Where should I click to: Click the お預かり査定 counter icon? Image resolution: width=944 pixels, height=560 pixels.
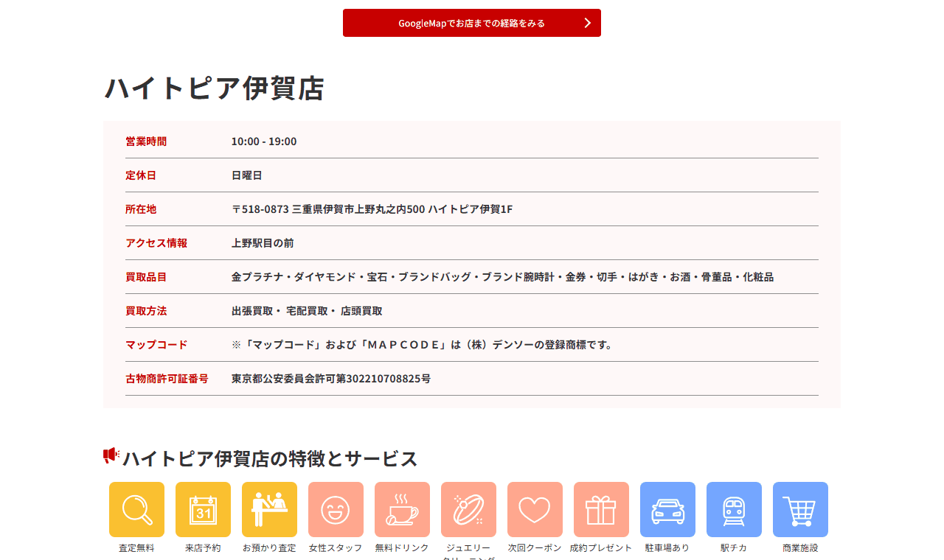tap(269, 509)
